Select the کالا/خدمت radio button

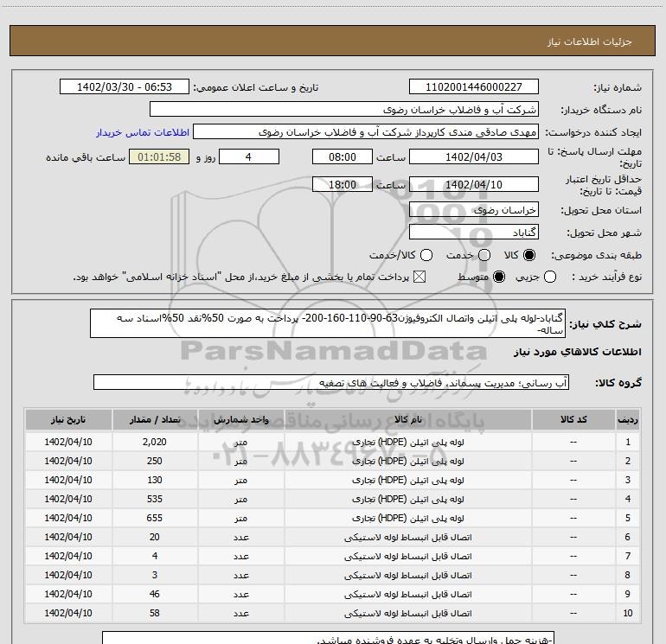coord(426,255)
